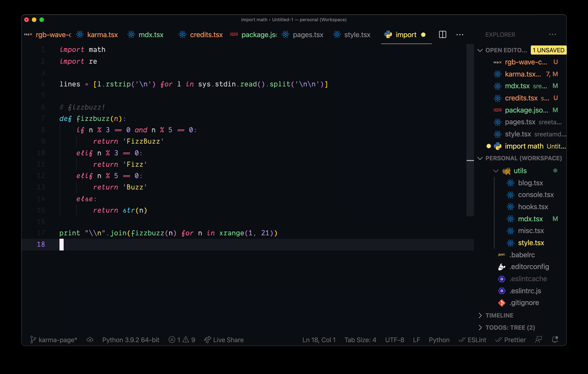The width and height of the screenshot is (588, 374).
Task: Click the Synchronize Changes cloud icon
Action: coord(90,340)
